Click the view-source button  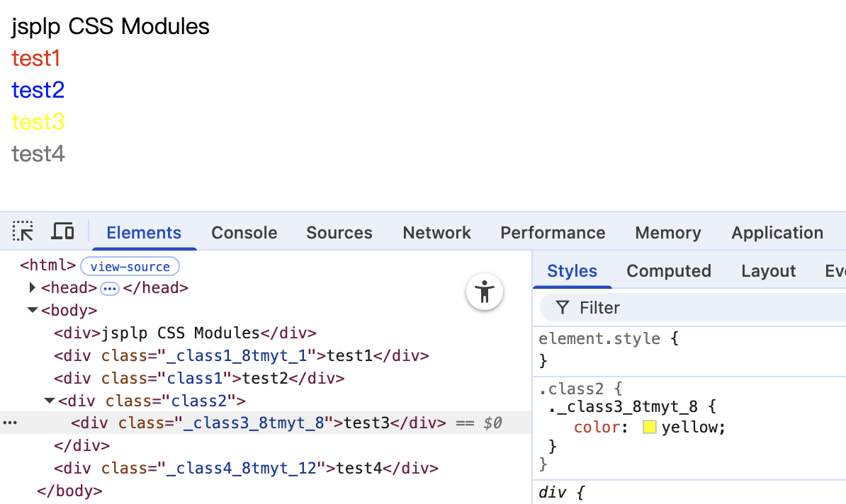(130, 267)
